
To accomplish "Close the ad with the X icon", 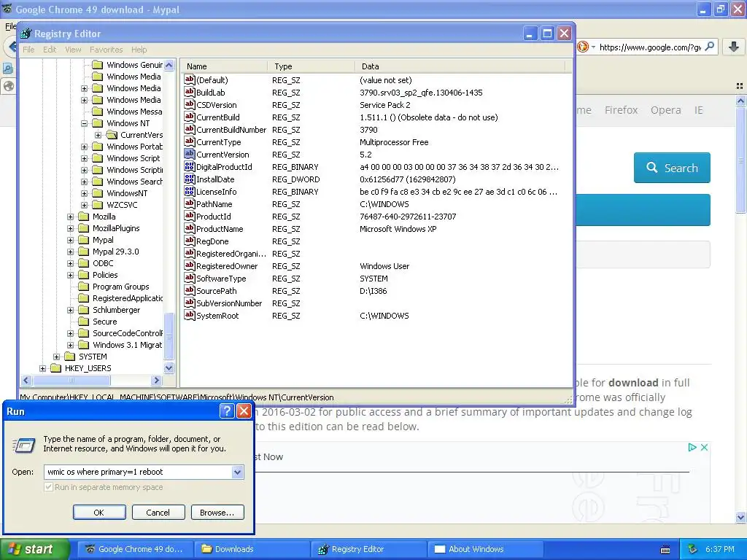I will pyautogui.click(x=704, y=447).
